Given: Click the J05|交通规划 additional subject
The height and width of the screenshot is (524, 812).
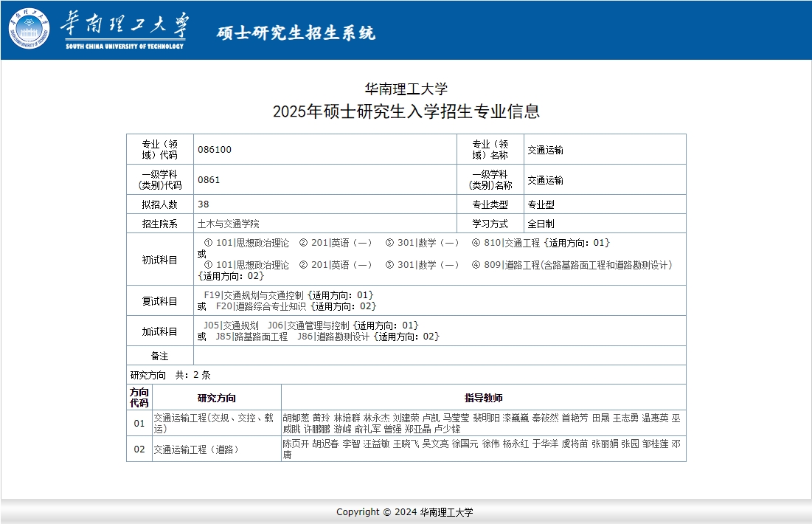Looking at the screenshot, I should click(x=231, y=325).
